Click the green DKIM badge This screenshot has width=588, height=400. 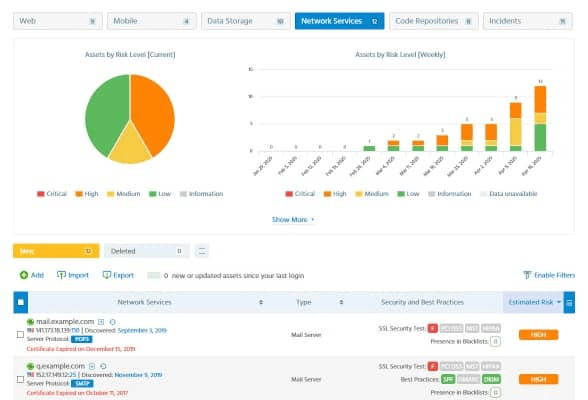[491, 379]
